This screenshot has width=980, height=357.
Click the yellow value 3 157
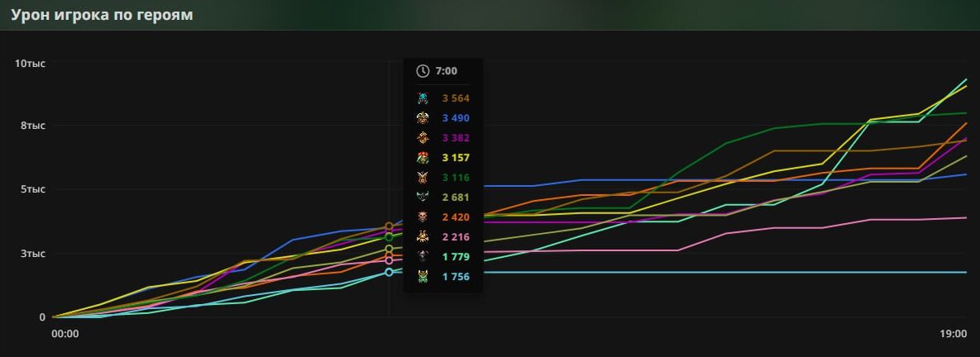pyautogui.click(x=456, y=158)
